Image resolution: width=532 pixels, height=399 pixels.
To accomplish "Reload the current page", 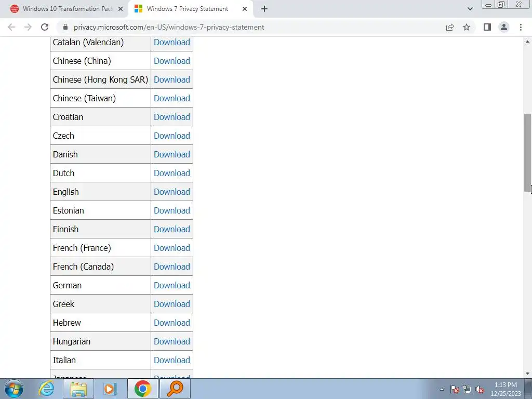I will 45,27.
